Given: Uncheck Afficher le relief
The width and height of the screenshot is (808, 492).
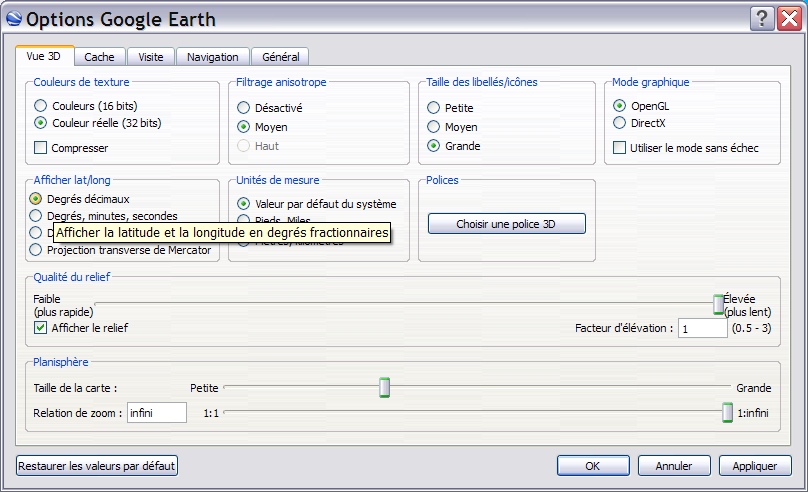Looking at the screenshot, I should 40,328.
